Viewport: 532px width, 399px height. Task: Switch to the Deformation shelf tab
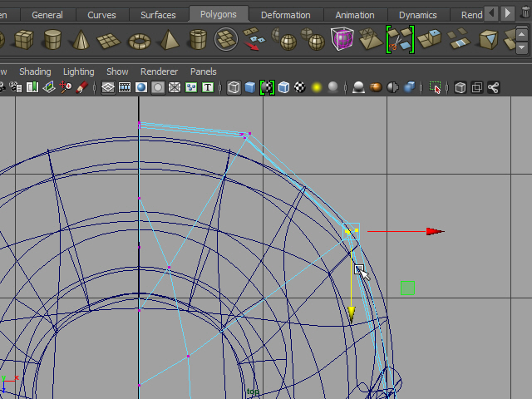coord(286,15)
